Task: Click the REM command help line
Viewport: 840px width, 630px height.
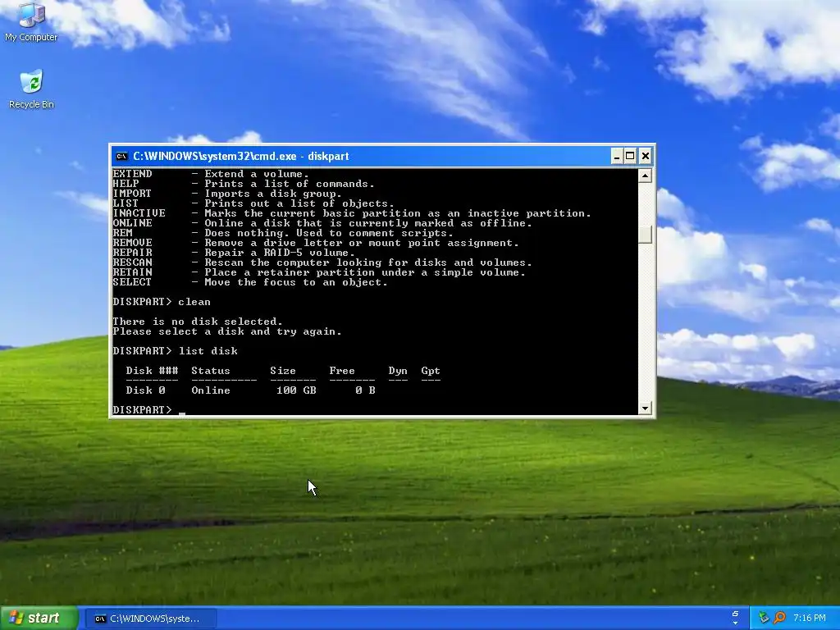Action: [x=283, y=233]
